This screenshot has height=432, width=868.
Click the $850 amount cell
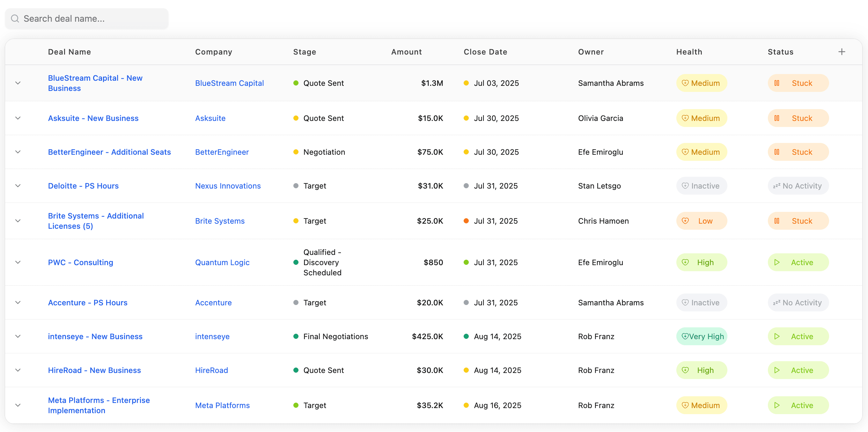click(x=433, y=262)
